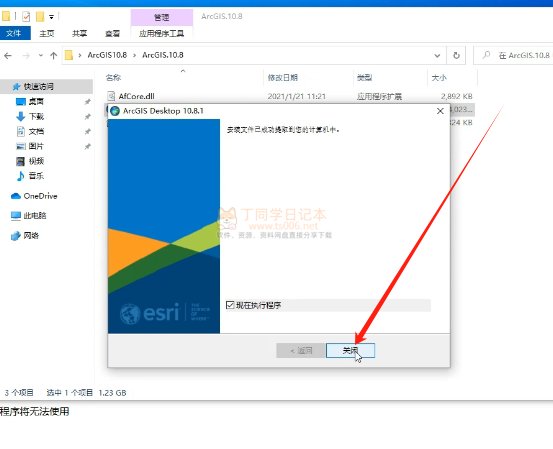The width and height of the screenshot is (553, 449).
Task: Open the 文件 ribbon tab
Action: (14, 34)
